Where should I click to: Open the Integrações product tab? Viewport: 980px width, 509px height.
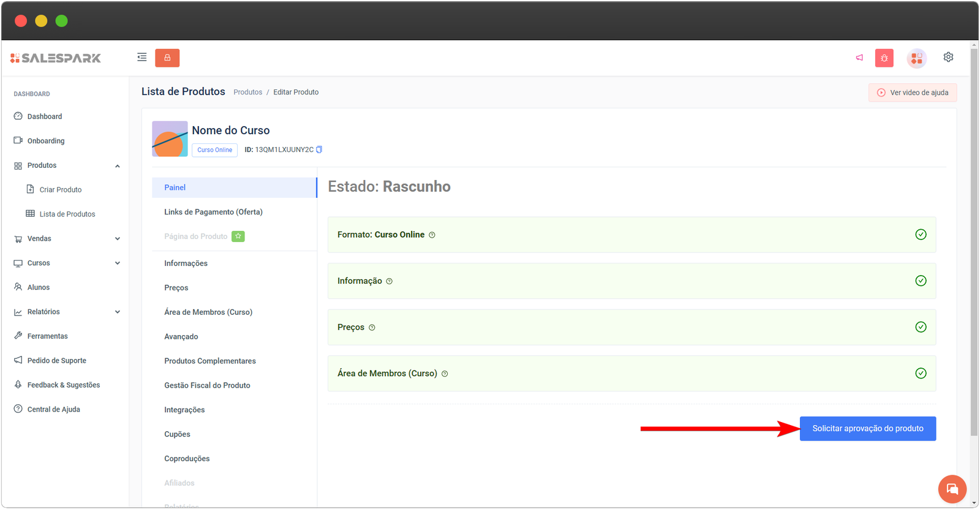coord(184,410)
